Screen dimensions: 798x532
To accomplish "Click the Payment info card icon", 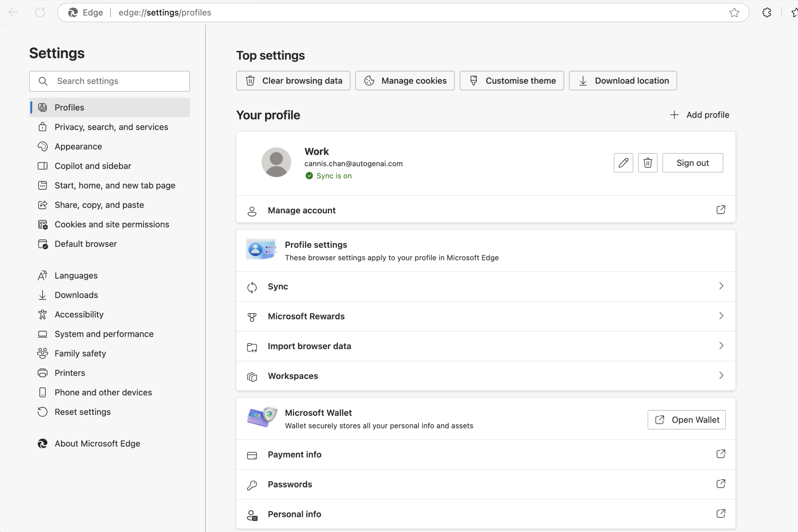I will point(252,455).
